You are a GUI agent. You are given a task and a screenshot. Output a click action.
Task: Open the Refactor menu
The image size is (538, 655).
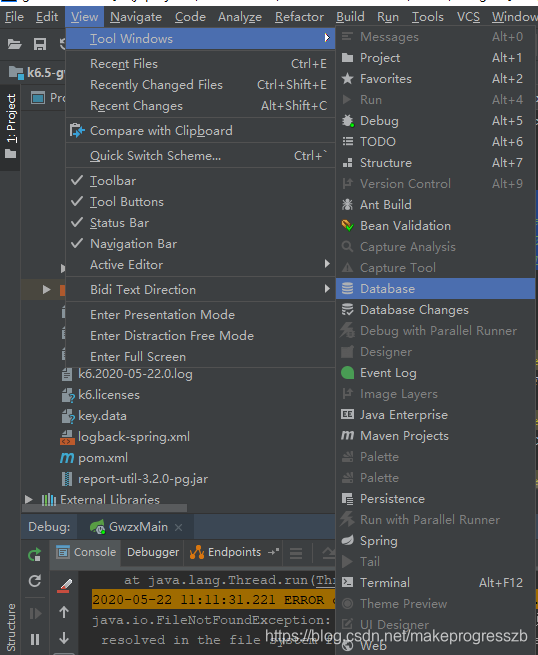[x=299, y=17]
